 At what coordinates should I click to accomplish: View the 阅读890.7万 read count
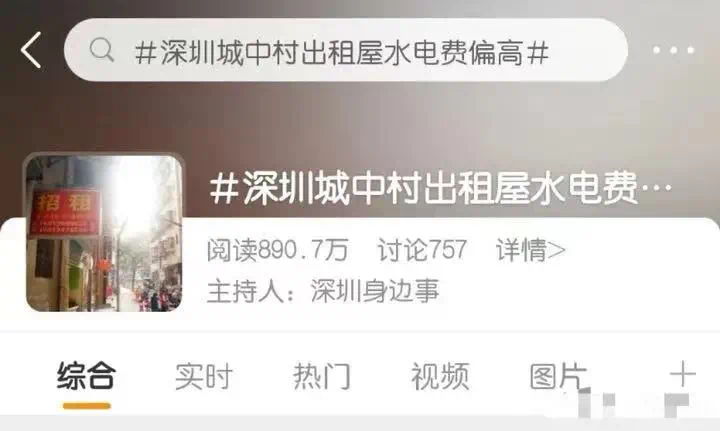coord(277,250)
